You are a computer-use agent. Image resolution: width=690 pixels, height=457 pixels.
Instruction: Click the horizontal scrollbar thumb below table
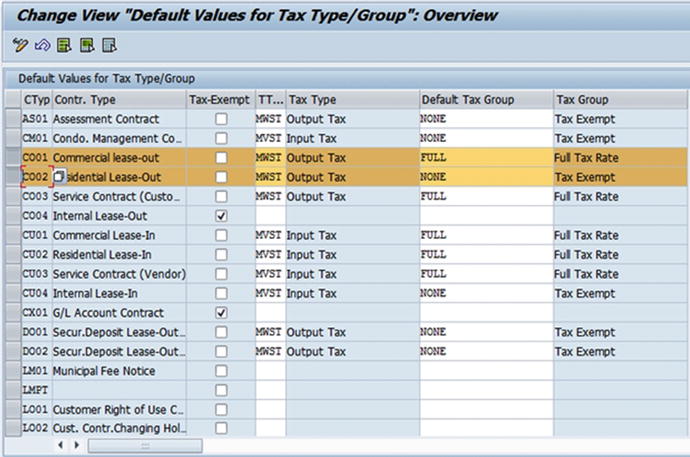(145, 445)
